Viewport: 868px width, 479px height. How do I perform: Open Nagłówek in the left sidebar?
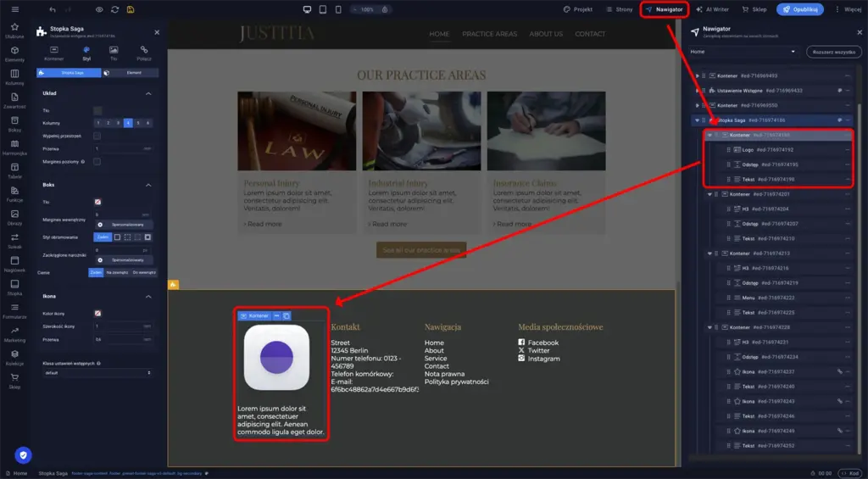15,265
